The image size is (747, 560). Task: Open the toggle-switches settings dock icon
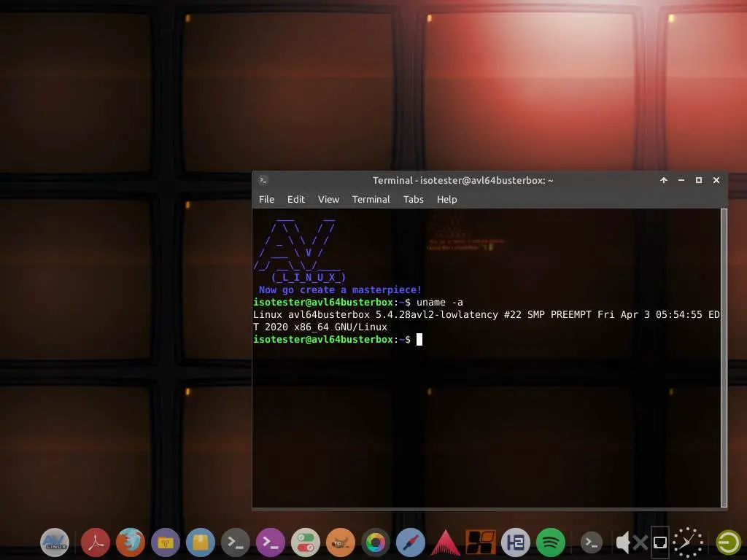pos(306,542)
